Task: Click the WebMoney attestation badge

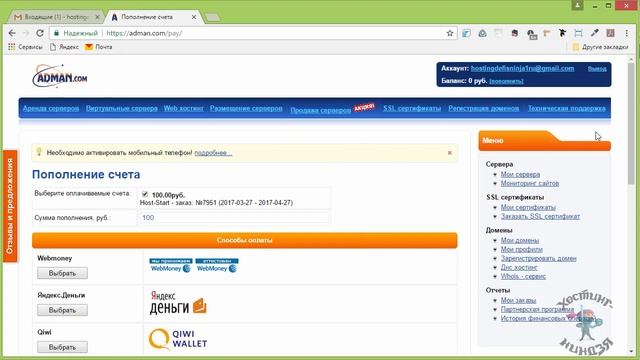Action: point(217,265)
